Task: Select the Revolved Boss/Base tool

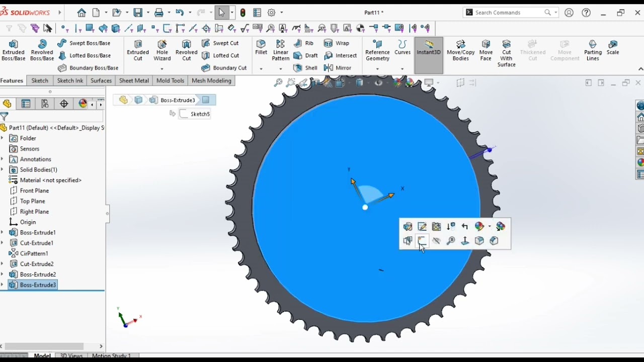Action: pyautogui.click(x=42, y=50)
